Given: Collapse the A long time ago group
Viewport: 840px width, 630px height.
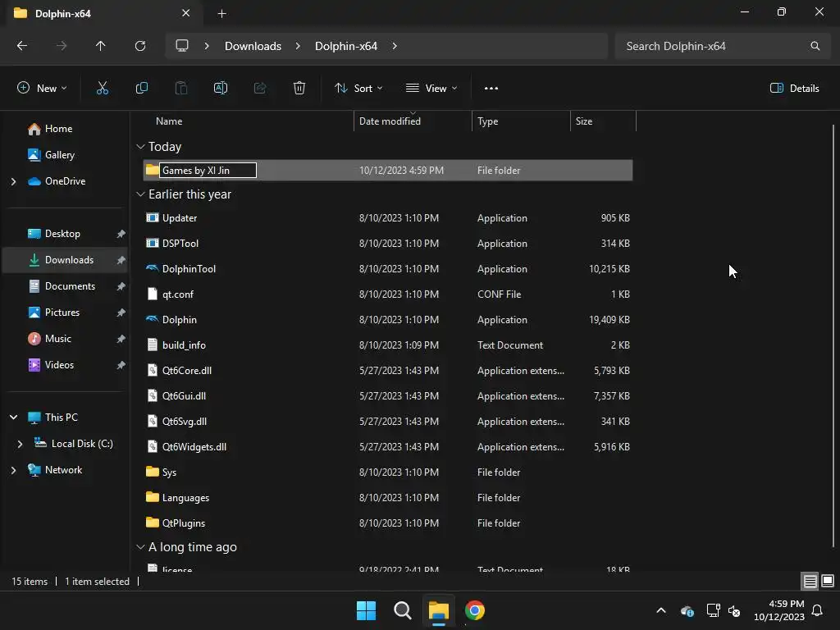Looking at the screenshot, I should coord(140,547).
